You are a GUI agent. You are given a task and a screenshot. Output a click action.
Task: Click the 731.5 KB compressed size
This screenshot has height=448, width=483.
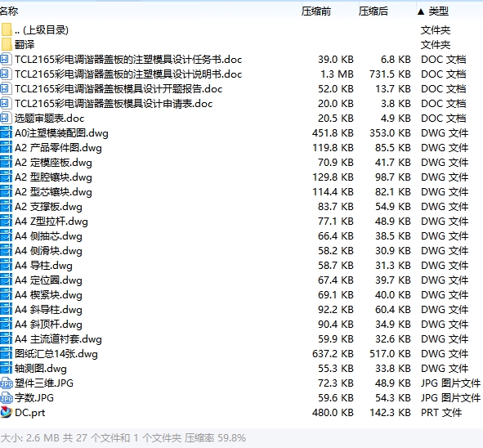(x=390, y=74)
